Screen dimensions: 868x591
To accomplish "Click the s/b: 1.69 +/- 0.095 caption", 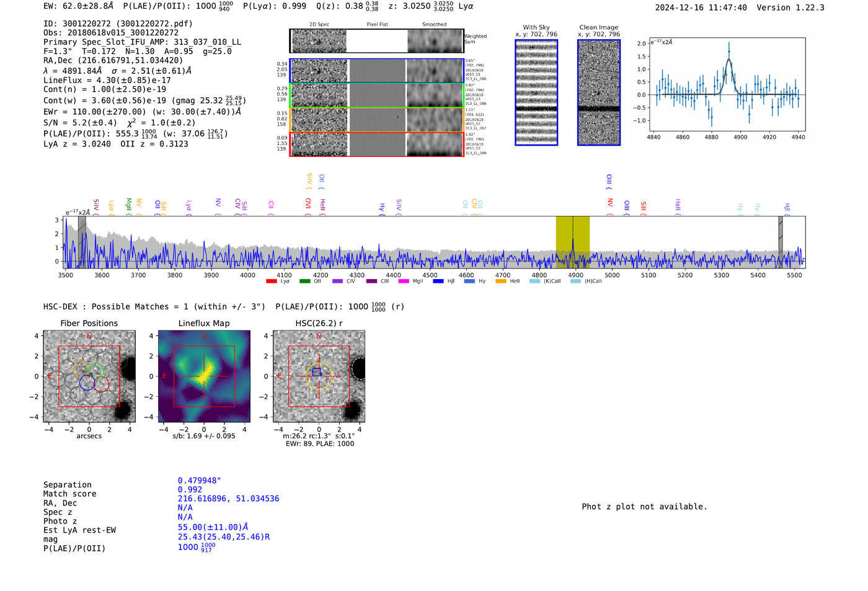I will point(204,436).
